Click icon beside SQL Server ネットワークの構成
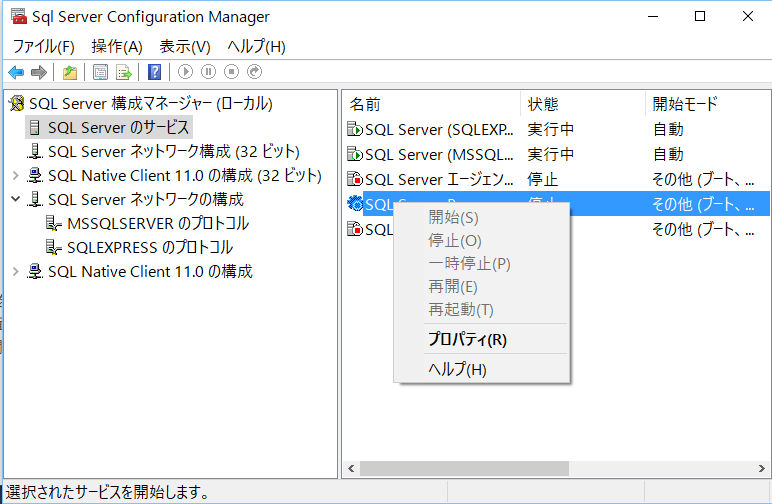This screenshot has width=772, height=504. [x=35, y=199]
